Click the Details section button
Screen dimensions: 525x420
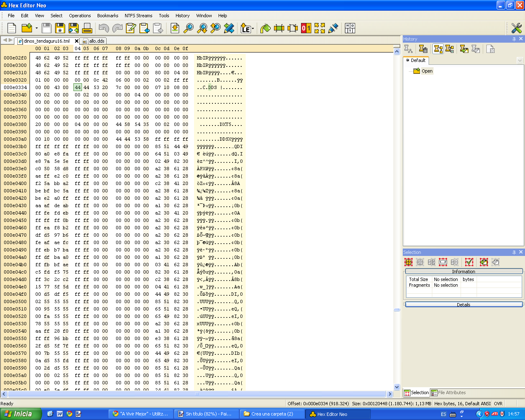coord(463,305)
